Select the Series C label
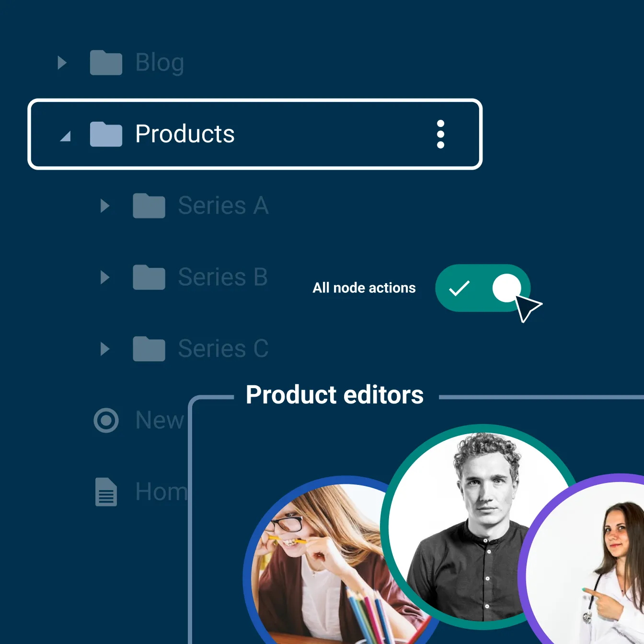Screen dimensions: 644x644 (x=223, y=348)
